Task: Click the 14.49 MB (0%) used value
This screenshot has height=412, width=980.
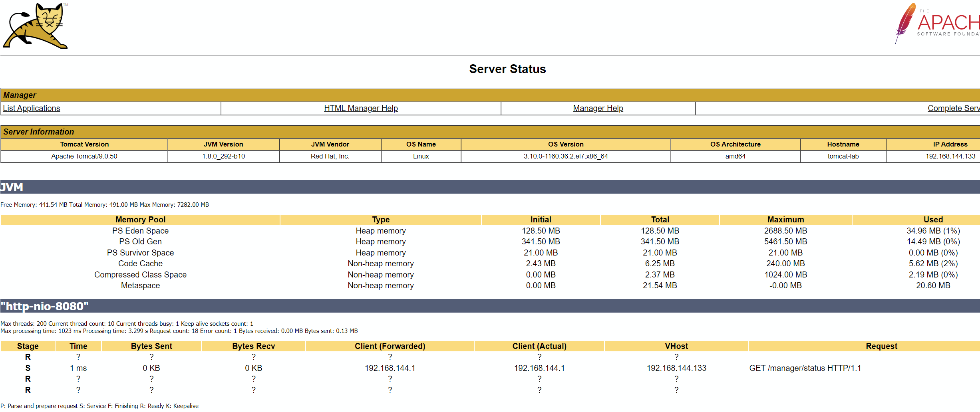Action: tap(933, 242)
